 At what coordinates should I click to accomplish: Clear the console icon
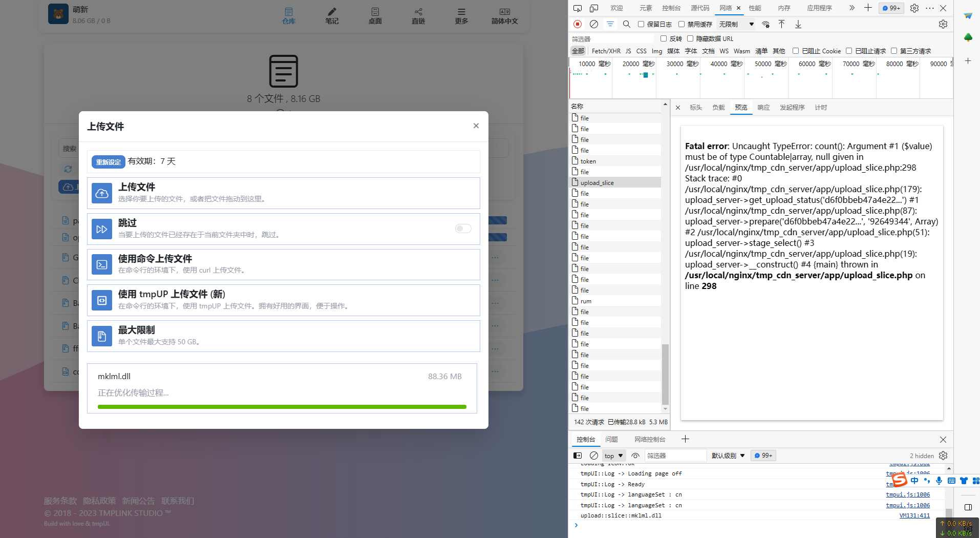click(594, 456)
